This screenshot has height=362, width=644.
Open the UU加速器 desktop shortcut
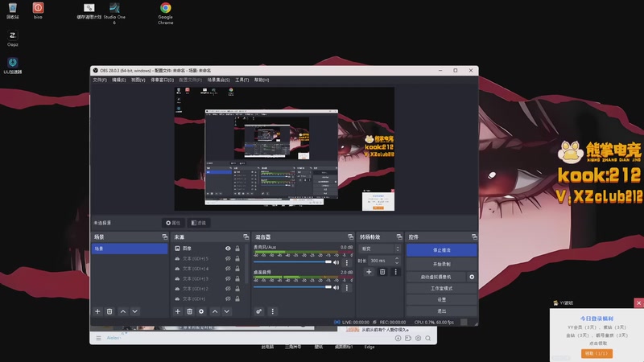click(12, 65)
